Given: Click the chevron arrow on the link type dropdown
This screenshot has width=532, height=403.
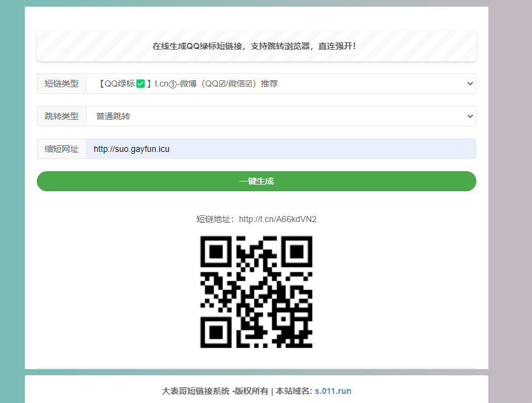Looking at the screenshot, I should pos(470,84).
